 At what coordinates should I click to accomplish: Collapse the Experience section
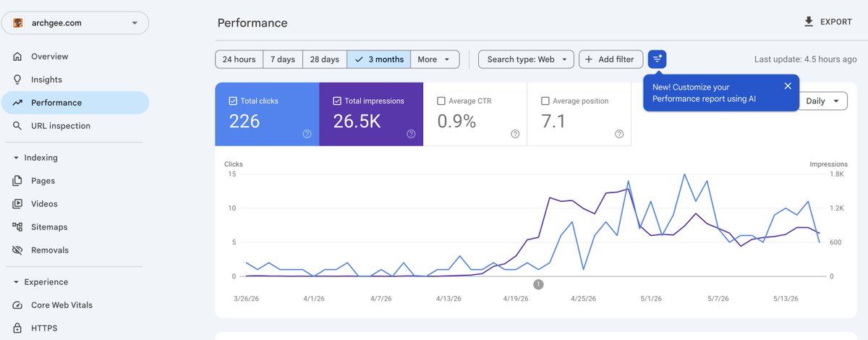tap(17, 282)
